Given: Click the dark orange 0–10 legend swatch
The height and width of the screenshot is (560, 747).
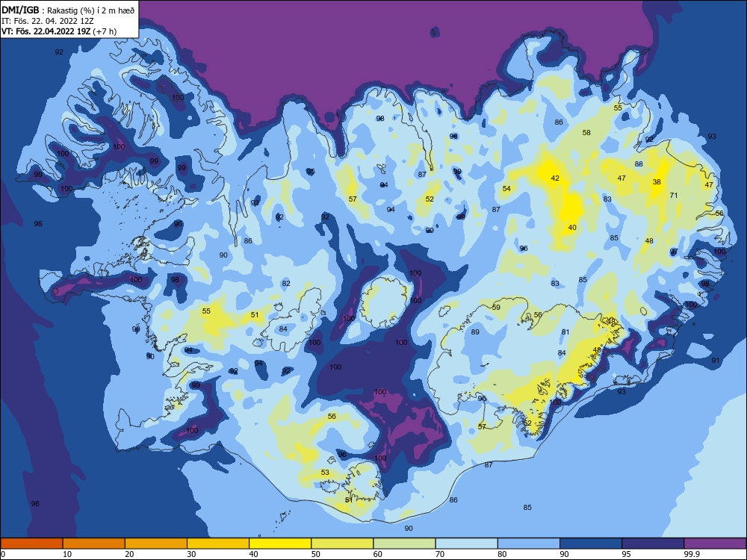Looking at the screenshot, I should (31, 544).
